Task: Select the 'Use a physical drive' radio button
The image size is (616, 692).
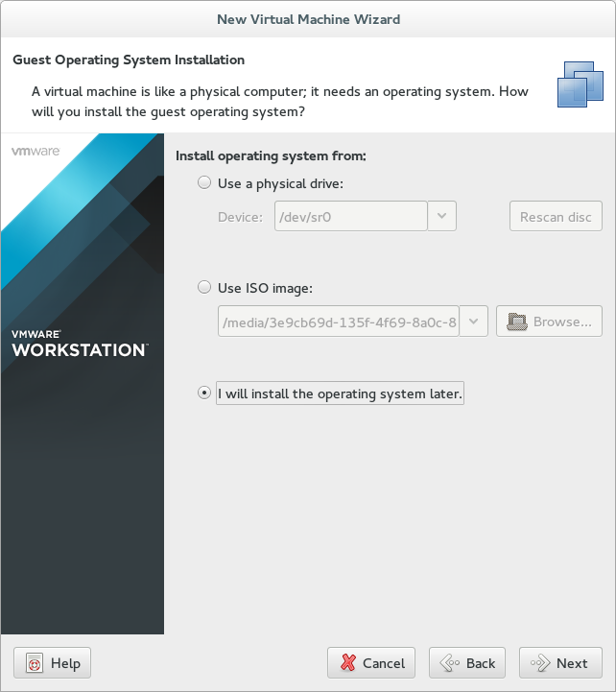Action: pyautogui.click(x=203, y=182)
